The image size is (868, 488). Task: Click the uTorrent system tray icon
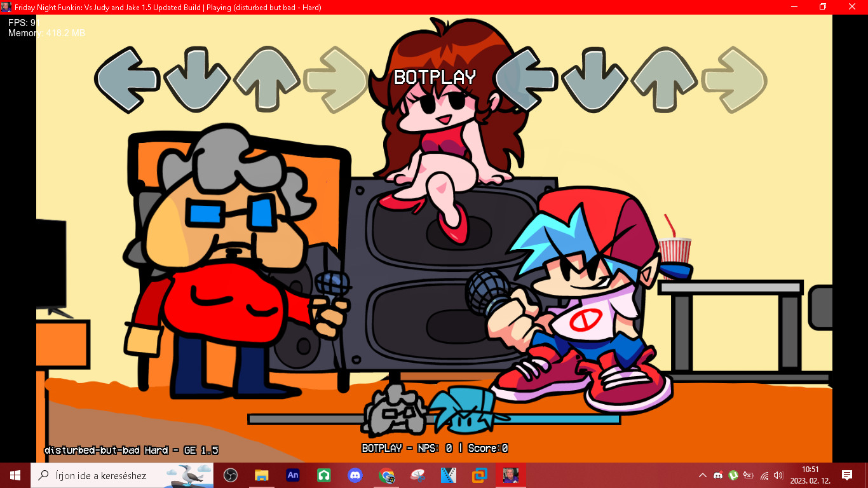[733, 475]
